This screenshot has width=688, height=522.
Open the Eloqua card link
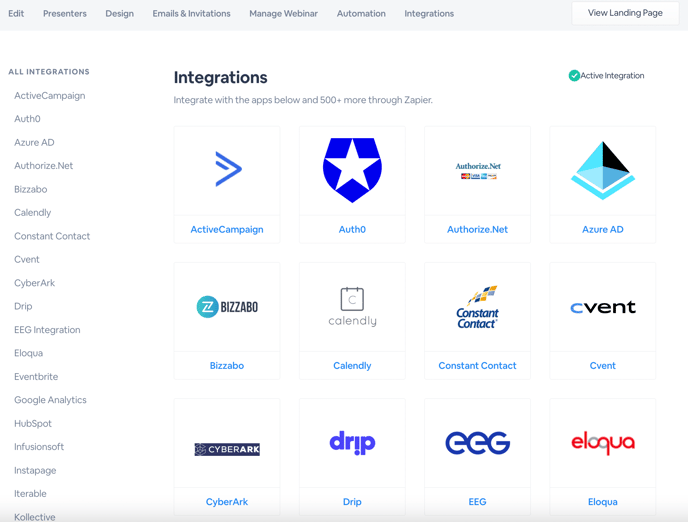pyautogui.click(x=603, y=501)
